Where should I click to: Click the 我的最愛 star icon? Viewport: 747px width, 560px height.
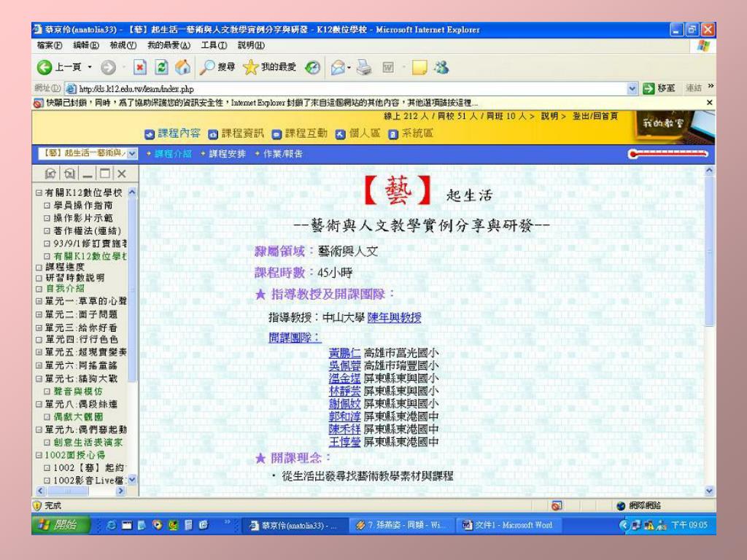click(251, 68)
